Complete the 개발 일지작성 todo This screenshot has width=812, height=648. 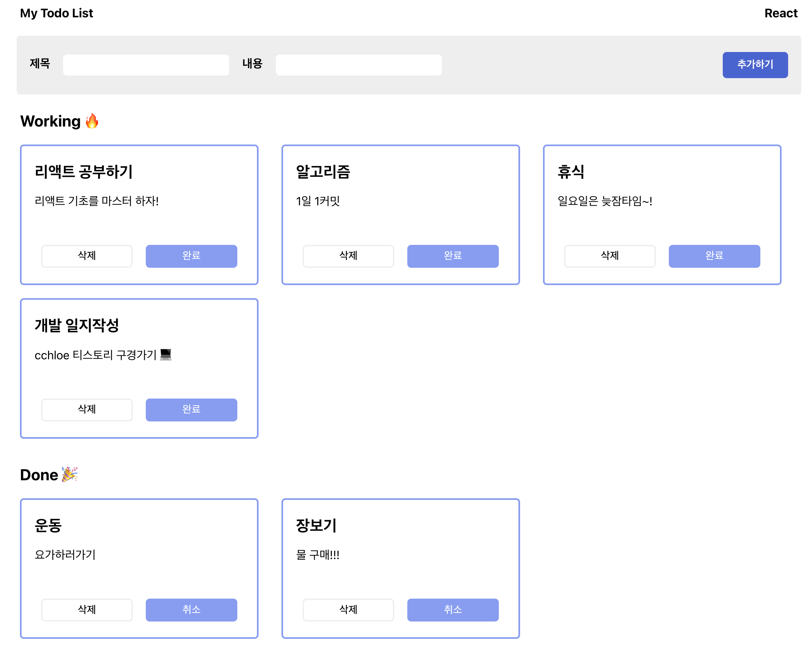click(191, 410)
